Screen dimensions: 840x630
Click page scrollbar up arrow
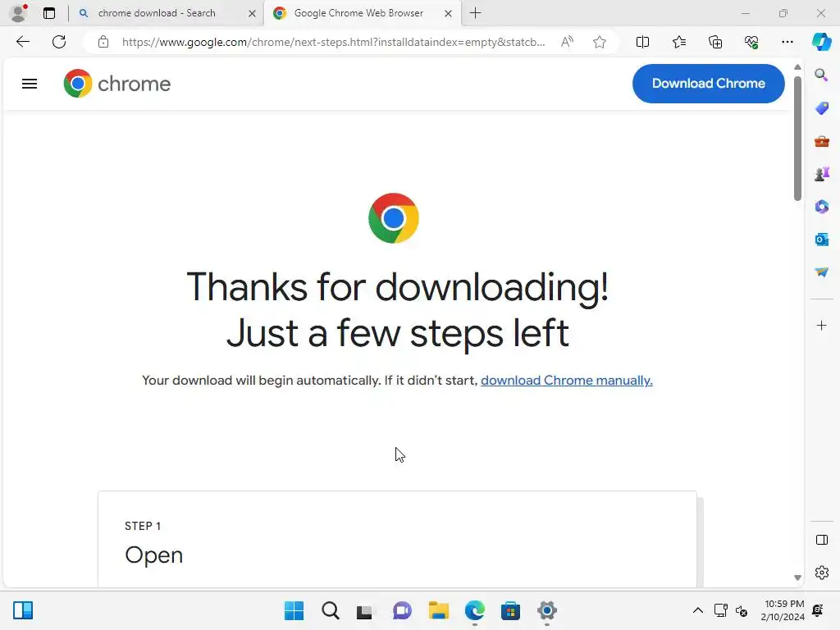point(797,67)
